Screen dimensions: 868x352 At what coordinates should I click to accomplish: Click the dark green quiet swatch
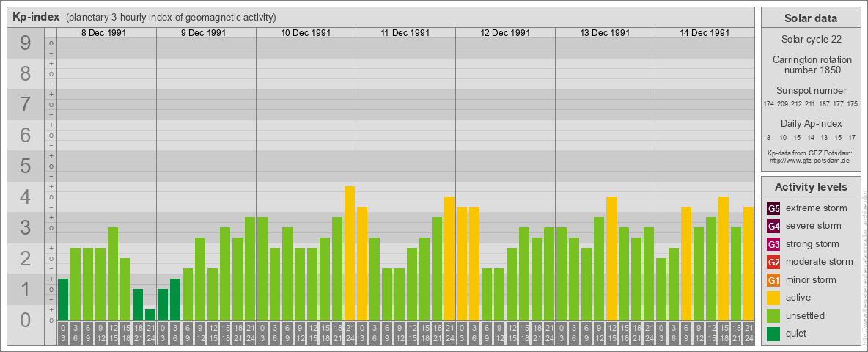click(773, 334)
